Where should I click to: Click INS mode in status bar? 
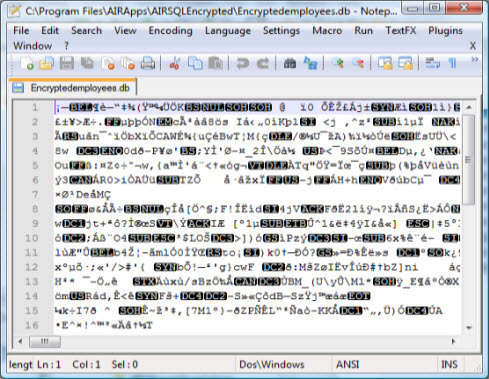(x=449, y=364)
